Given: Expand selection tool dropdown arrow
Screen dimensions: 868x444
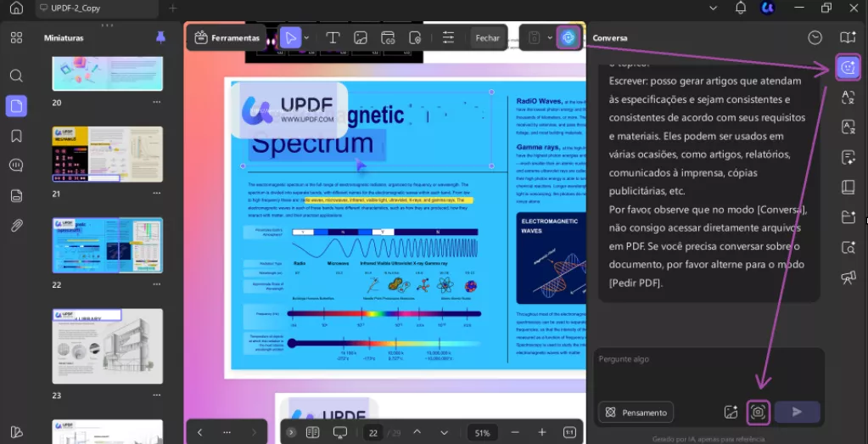Looking at the screenshot, I should pyautogui.click(x=306, y=37).
